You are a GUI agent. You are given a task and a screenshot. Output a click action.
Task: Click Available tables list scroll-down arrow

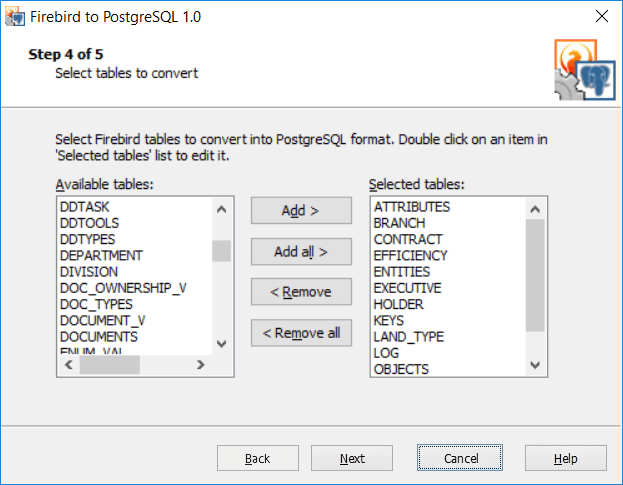coord(222,344)
